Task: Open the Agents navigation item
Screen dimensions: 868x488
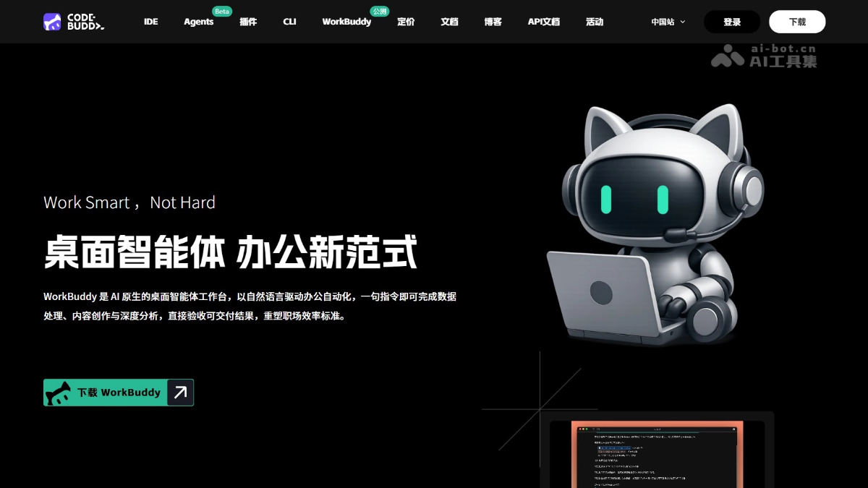Action: tap(198, 22)
